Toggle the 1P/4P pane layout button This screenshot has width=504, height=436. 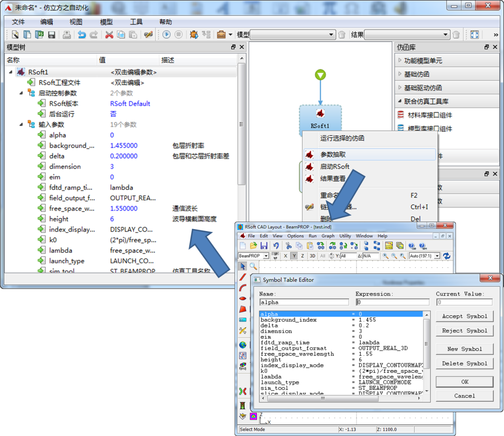click(x=275, y=256)
